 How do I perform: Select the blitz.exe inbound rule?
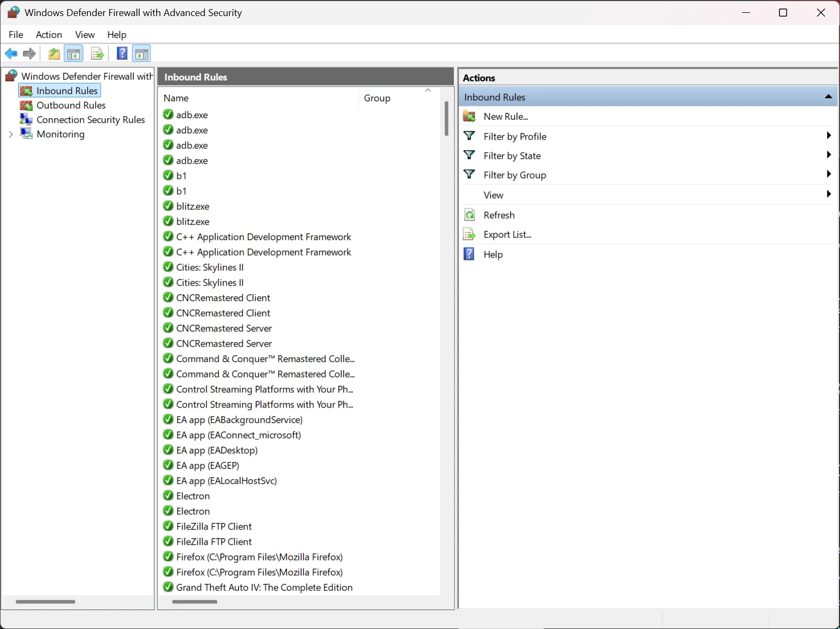point(193,206)
